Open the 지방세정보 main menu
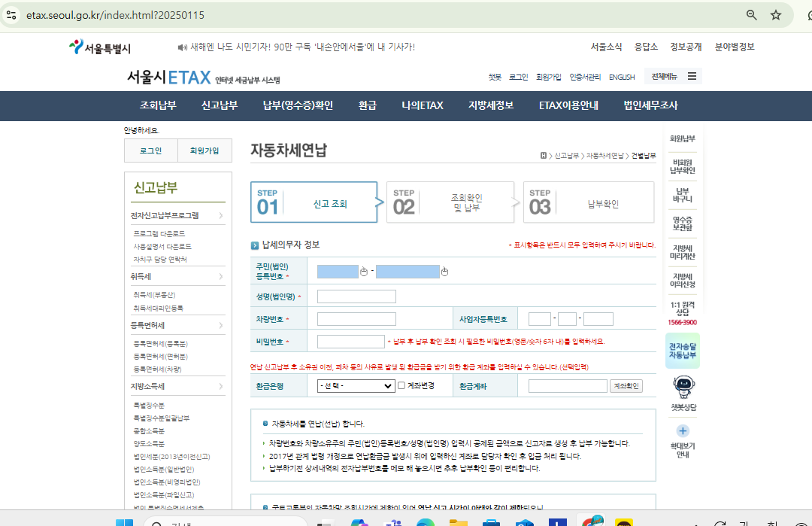Image resolution: width=812 pixels, height=526 pixels. pyautogui.click(x=491, y=105)
